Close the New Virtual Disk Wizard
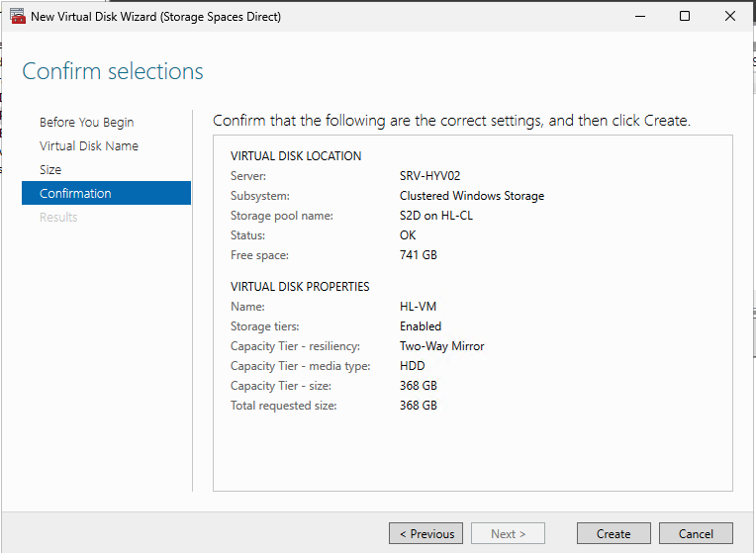The image size is (756, 553). point(730,17)
